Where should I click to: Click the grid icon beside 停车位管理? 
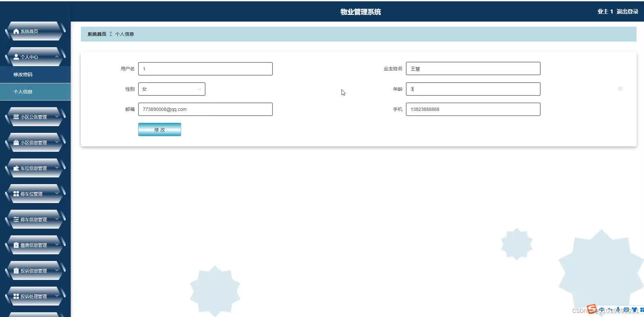(16, 194)
